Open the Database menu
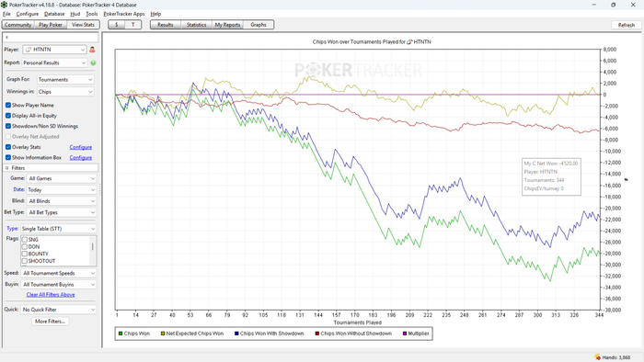644x362 pixels. coord(54,14)
